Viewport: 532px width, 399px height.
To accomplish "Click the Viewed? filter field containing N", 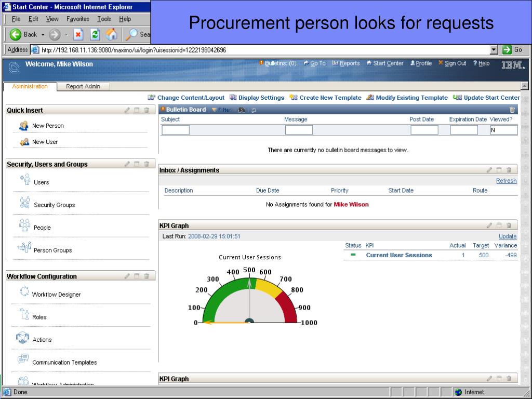I will pos(504,130).
